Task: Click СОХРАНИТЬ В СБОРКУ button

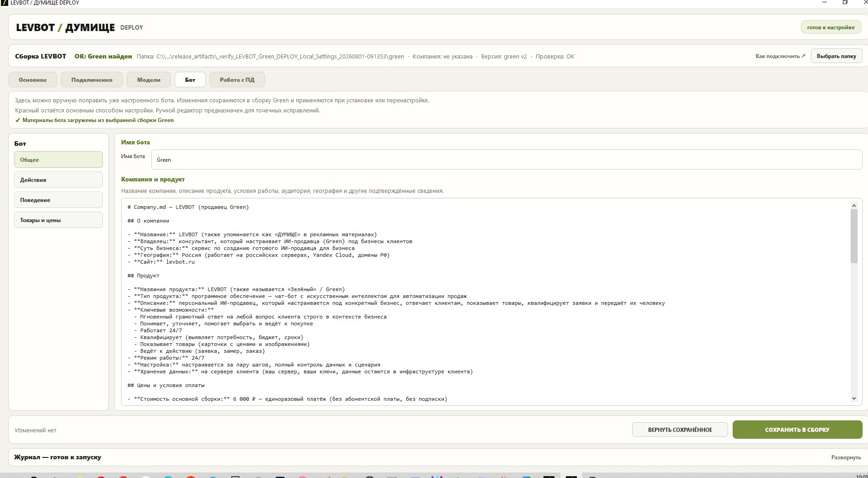Action: click(x=798, y=430)
